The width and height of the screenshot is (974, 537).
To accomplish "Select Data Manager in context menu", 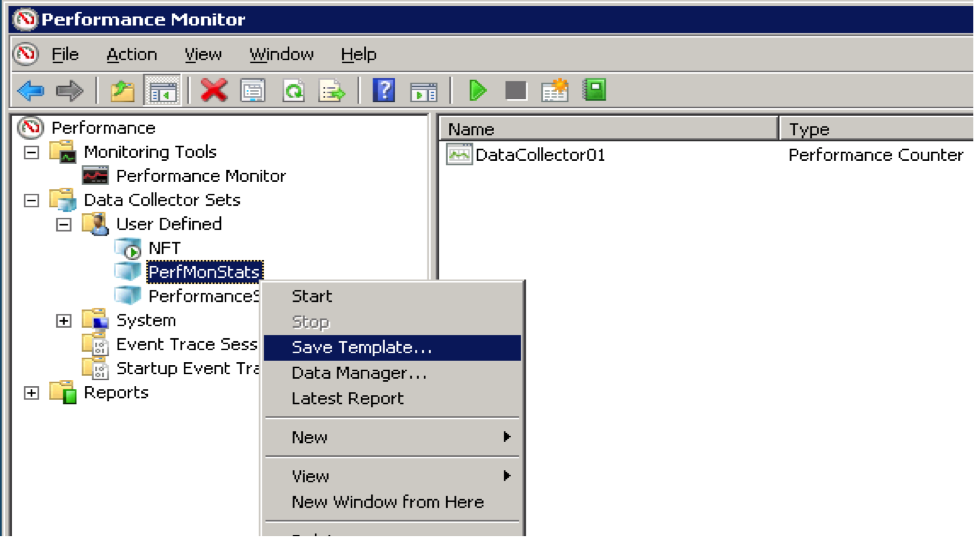I will (x=358, y=373).
